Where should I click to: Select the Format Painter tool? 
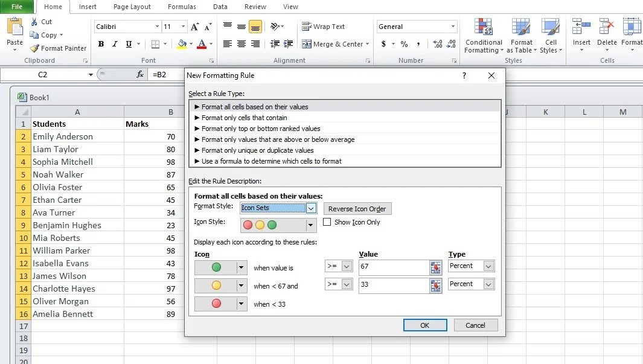[57, 48]
